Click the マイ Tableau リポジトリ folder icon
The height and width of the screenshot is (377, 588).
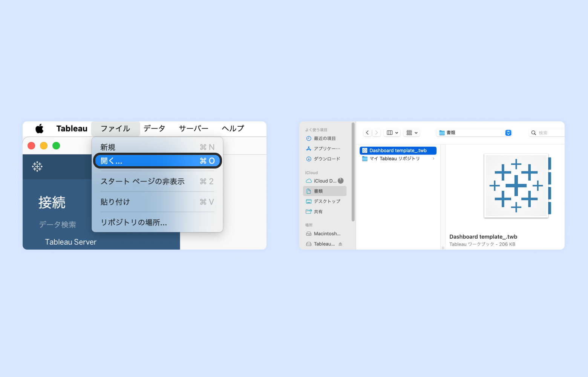(365, 159)
